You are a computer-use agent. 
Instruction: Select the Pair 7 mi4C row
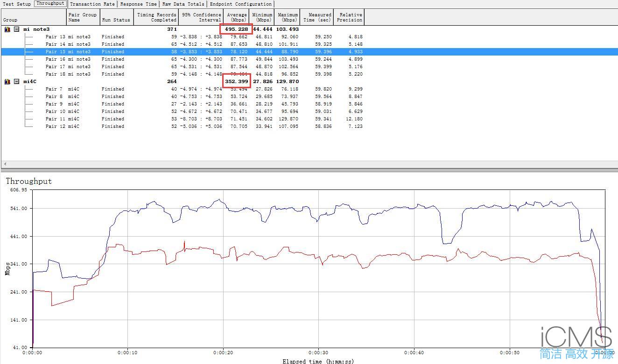click(x=309, y=89)
